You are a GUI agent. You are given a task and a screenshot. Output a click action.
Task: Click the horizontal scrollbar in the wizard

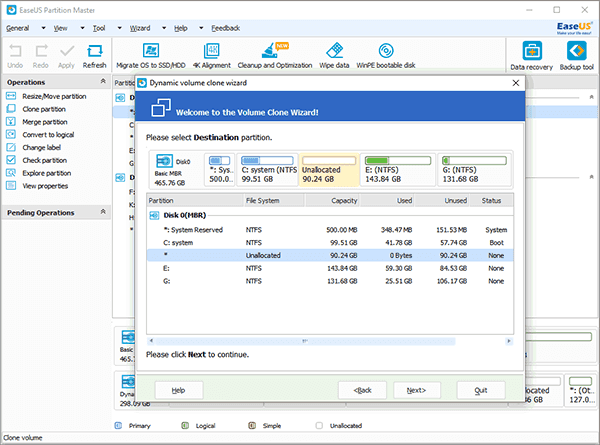tap(305, 341)
